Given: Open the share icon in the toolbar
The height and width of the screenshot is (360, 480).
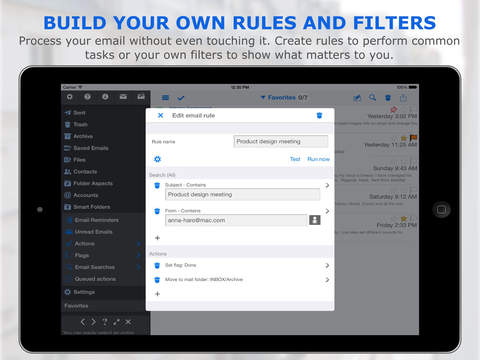Looking at the screenshot, I should 403,98.
